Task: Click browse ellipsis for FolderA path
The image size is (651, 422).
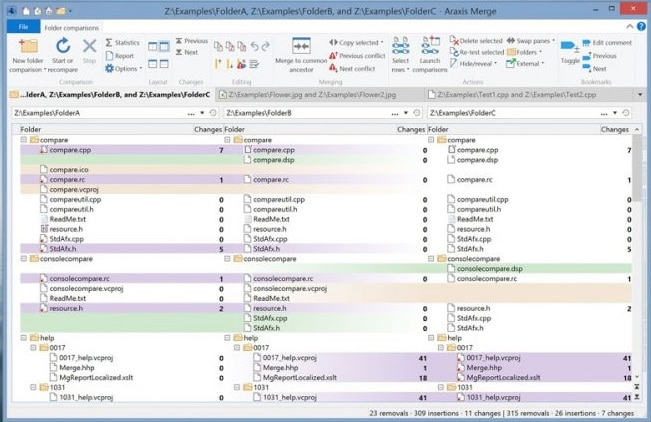Action: [191, 113]
